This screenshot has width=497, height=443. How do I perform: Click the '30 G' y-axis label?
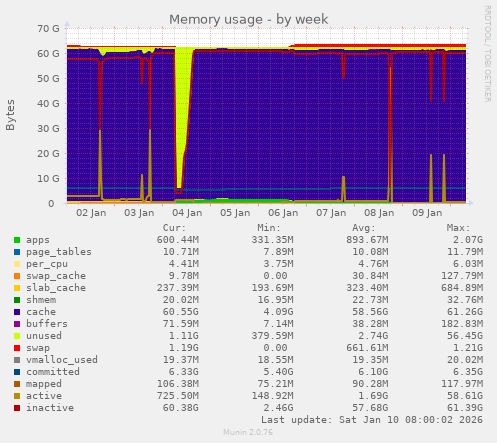tap(48, 129)
